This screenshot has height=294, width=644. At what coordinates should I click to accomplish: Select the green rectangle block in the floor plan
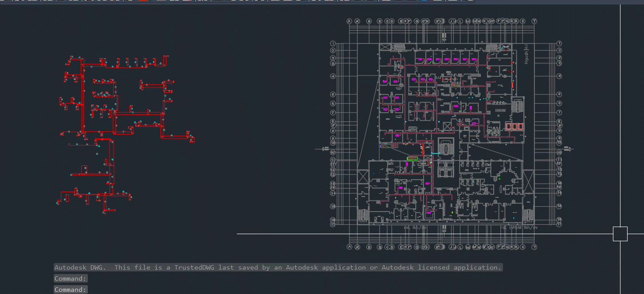point(413,158)
